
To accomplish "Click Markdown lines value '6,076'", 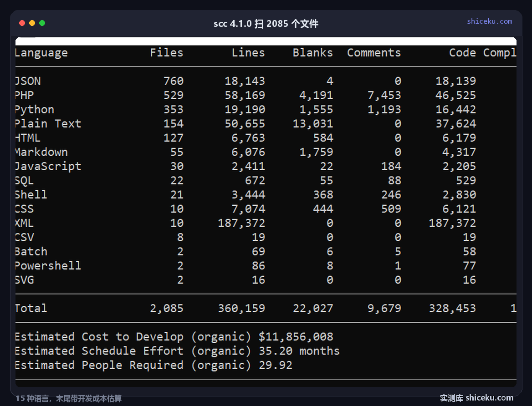I will click(x=248, y=152).
